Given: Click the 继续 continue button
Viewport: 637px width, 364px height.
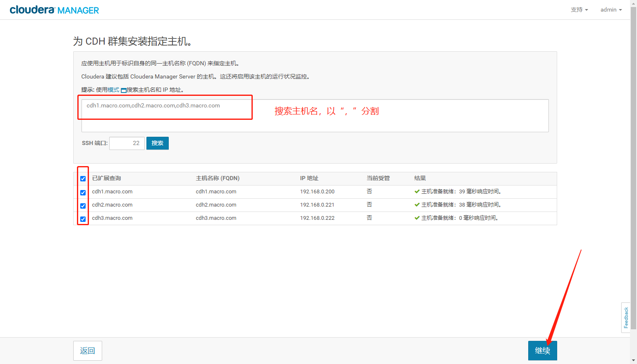Looking at the screenshot, I should 543,351.
